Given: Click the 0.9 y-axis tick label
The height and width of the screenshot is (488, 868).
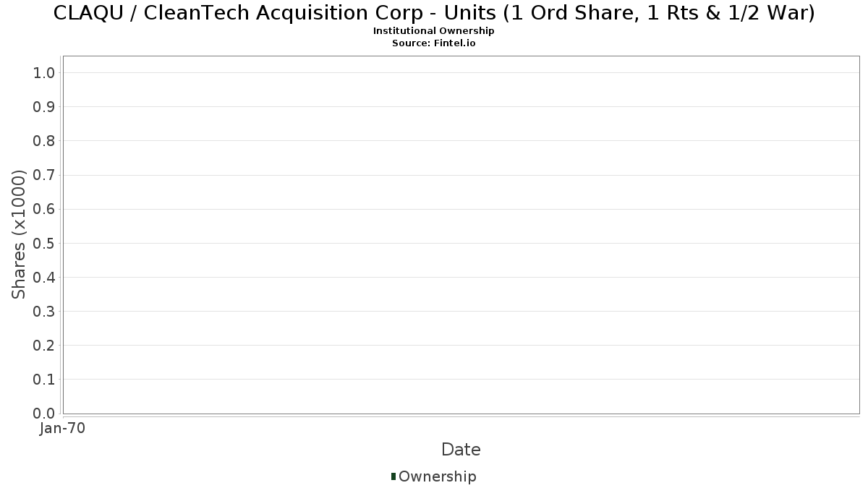Looking at the screenshot, I should pyautogui.click(x=44, y=107).
